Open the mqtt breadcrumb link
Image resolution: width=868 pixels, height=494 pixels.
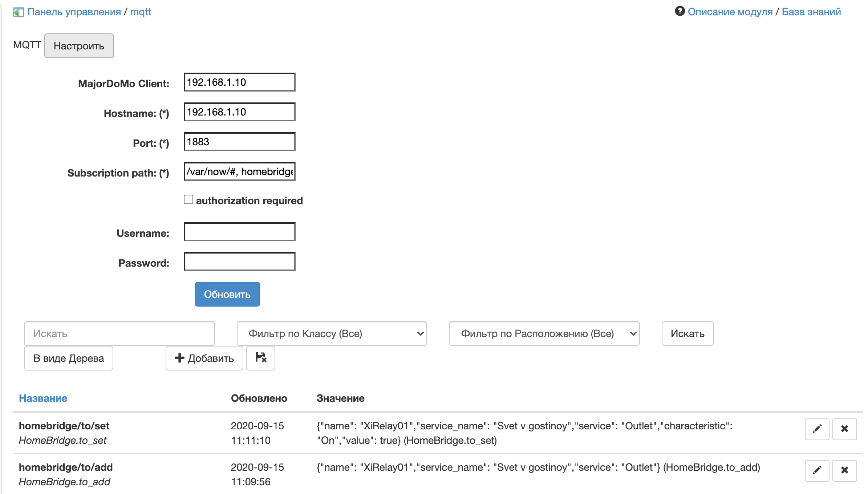click(141, 12)
